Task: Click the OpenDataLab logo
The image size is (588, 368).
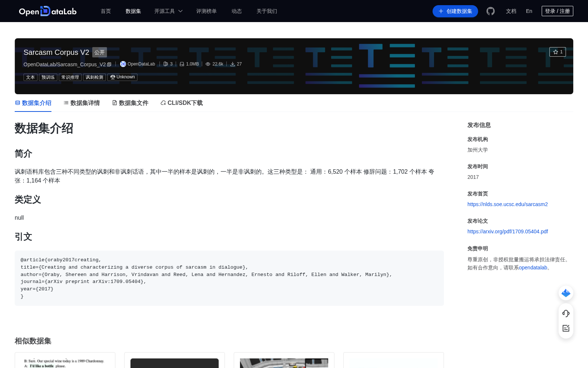Action: point(48,11)
